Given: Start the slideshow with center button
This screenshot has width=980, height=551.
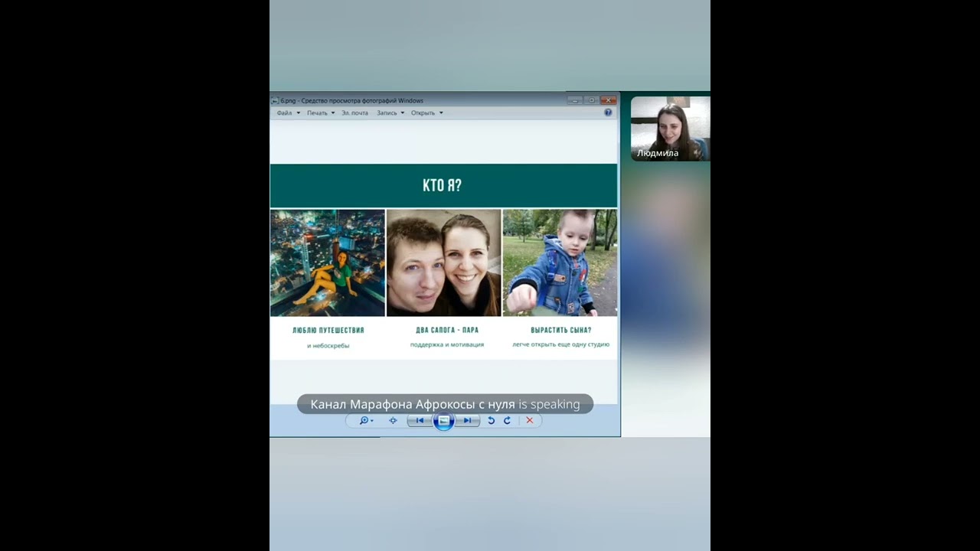Looking at the screenshot, I should point(443,420).
